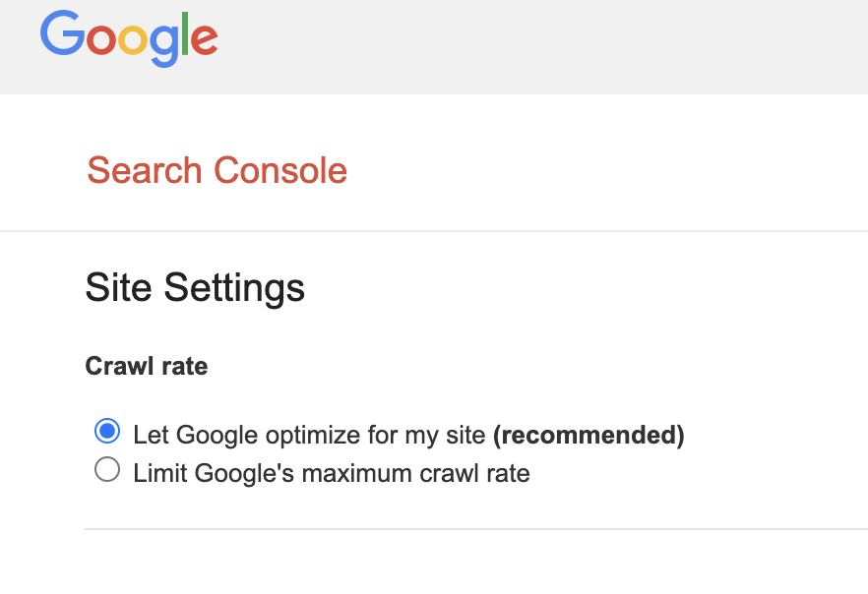Click the blue capital G of the logo
Viewport: 868px width, 594px height.
[63, 33]
